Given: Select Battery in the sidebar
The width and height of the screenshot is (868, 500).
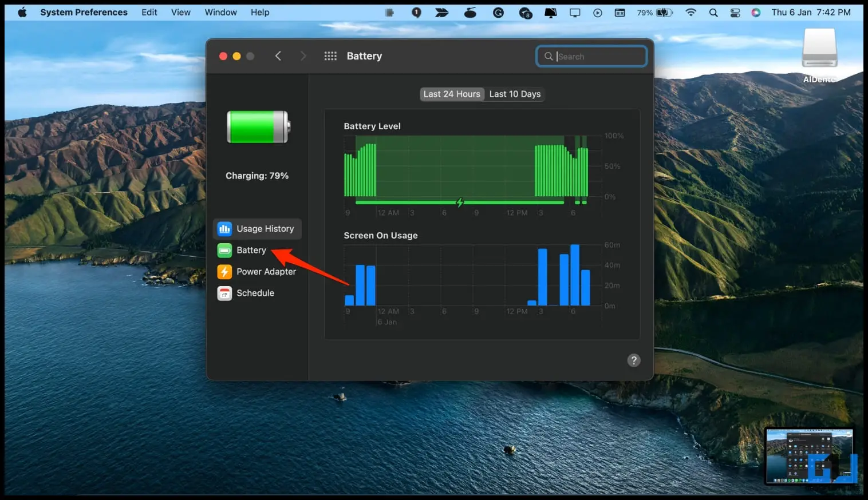Looking at the screenshot, I should click(x=257, y=250).
